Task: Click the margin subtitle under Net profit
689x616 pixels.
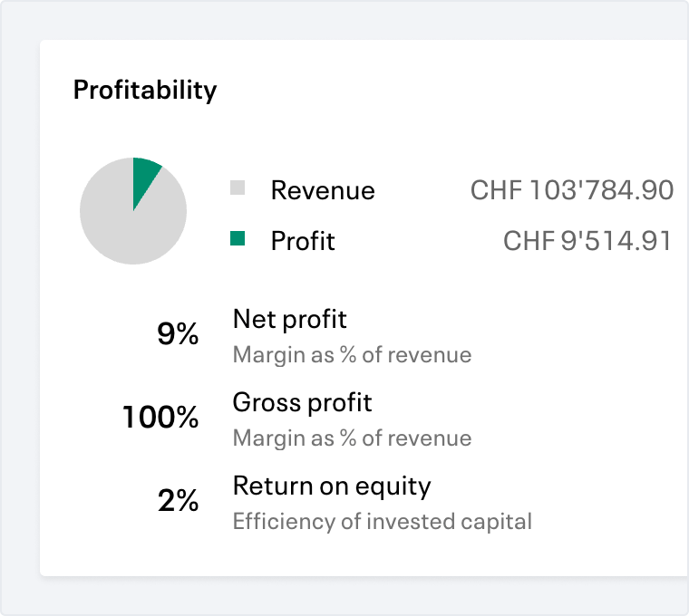Action: click(352, 355)
